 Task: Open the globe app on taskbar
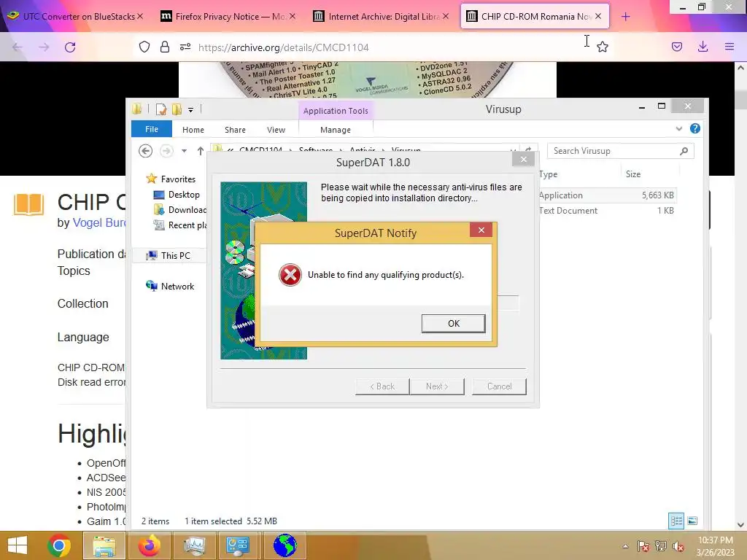(285, 545)
